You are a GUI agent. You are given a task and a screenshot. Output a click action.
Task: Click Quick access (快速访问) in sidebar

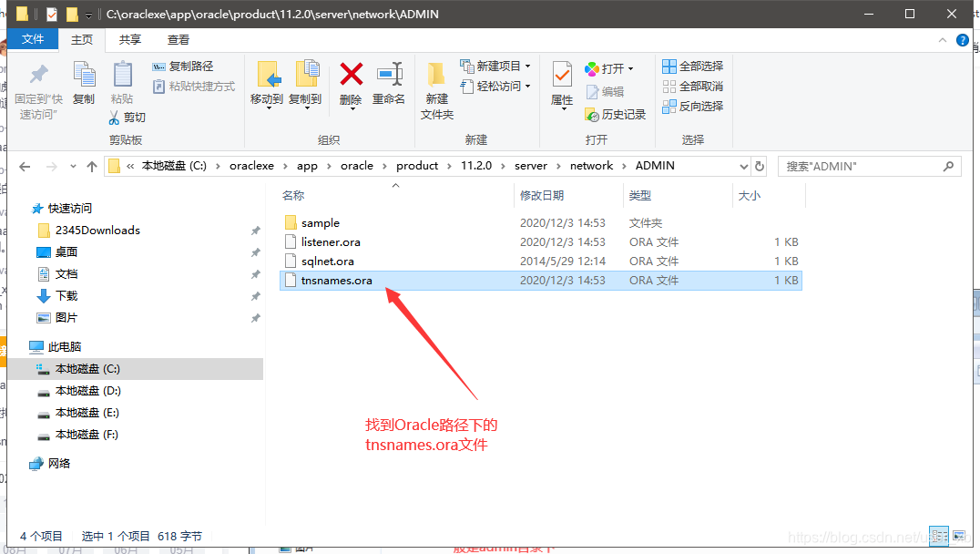pyautogui.click(x=70, y=209)
